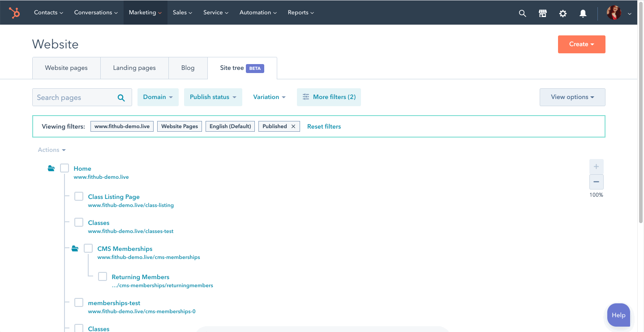
Task: Click the HubSpot sprocket logo
Action: pos(14,13)
